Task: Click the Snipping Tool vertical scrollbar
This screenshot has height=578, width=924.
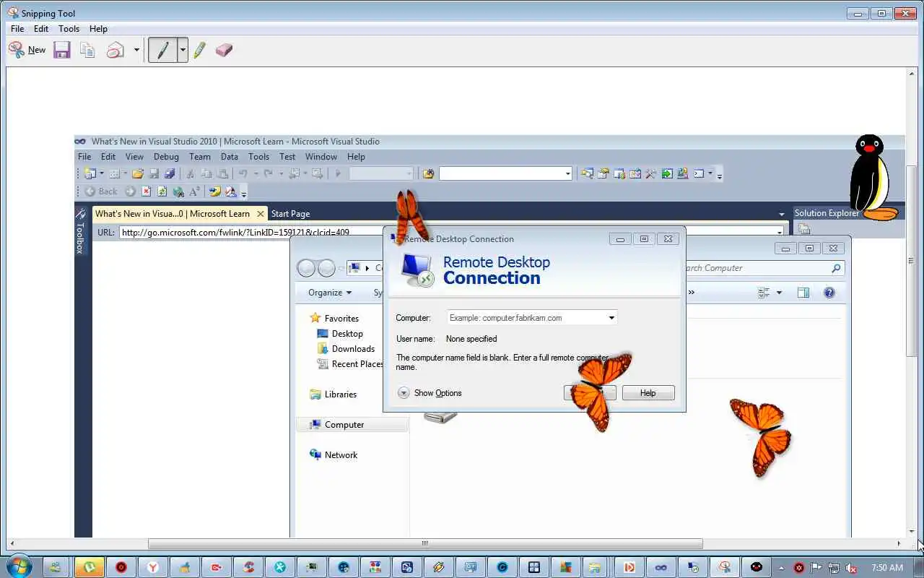Action: pos(912,261)
